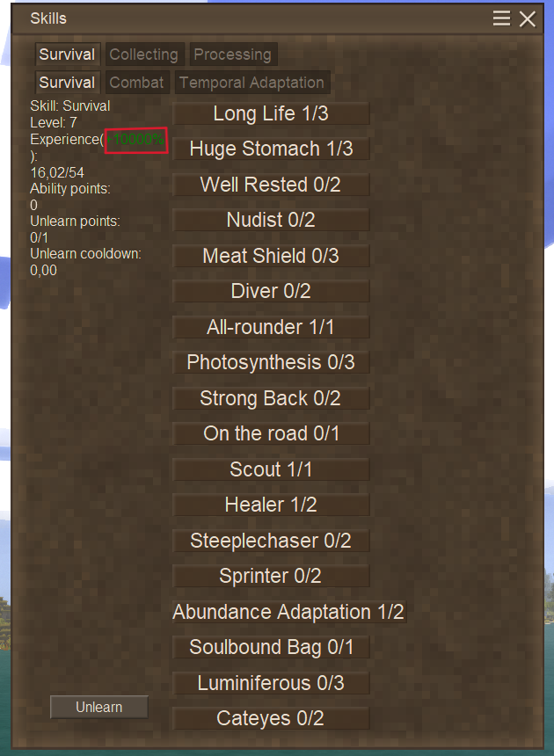Switch to the Processing tab

coord(233,54)
